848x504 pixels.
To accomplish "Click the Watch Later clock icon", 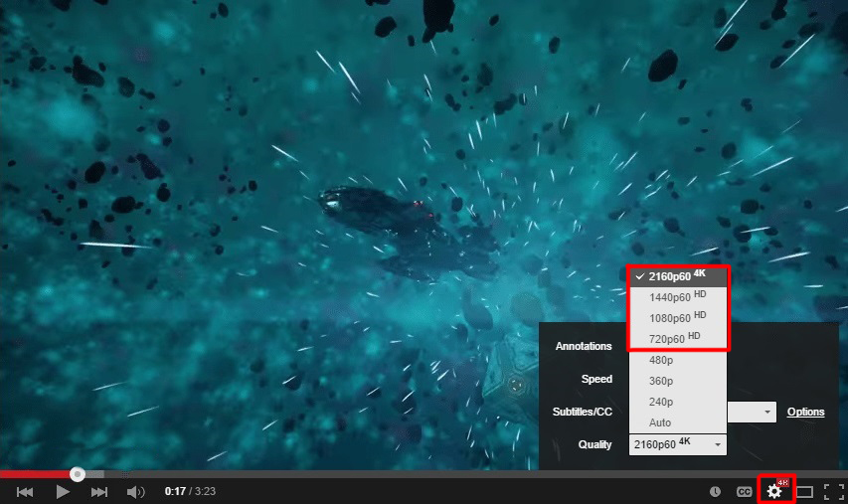I will click(x=715, y=491).
